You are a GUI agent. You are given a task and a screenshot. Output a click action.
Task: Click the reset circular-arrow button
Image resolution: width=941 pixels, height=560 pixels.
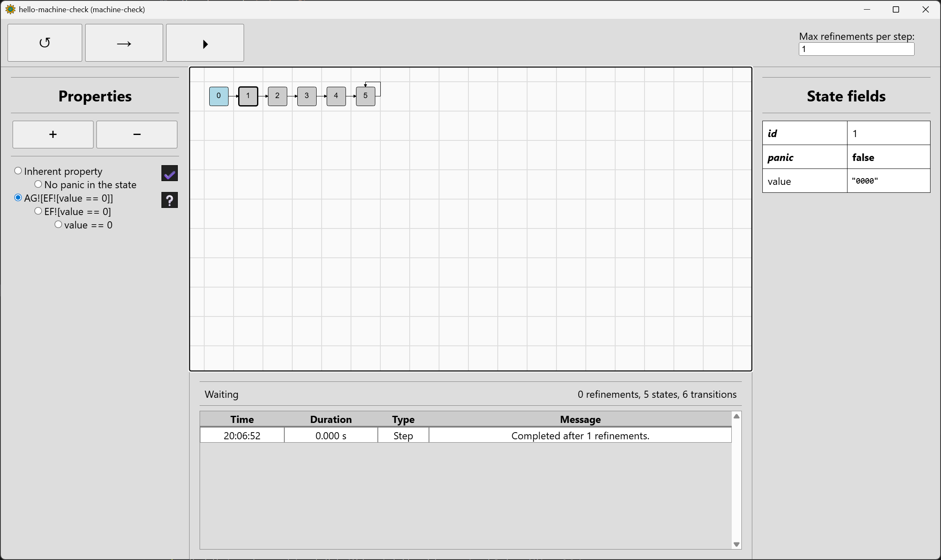pos(45,43)
